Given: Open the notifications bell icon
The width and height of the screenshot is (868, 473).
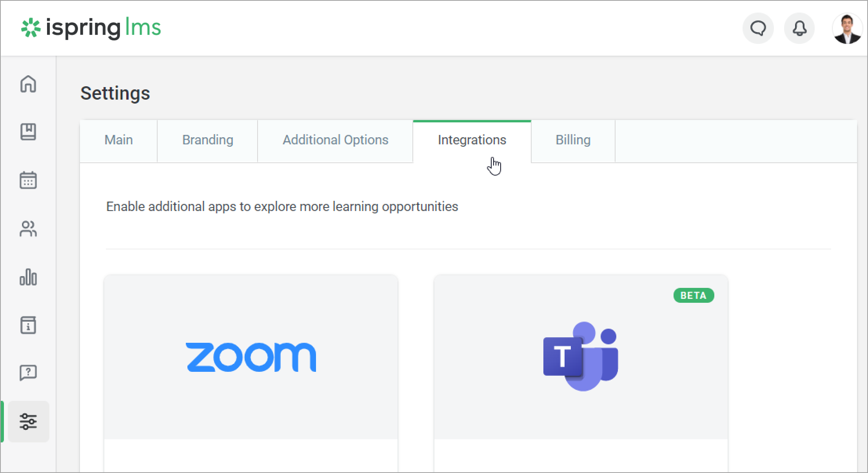Looking at the screenshot, I should pyautogui.click(x=799, y=28).
